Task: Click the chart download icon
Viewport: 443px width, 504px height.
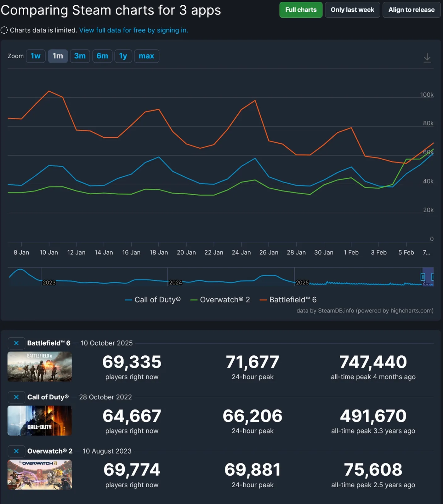Action: pos(427,58)
